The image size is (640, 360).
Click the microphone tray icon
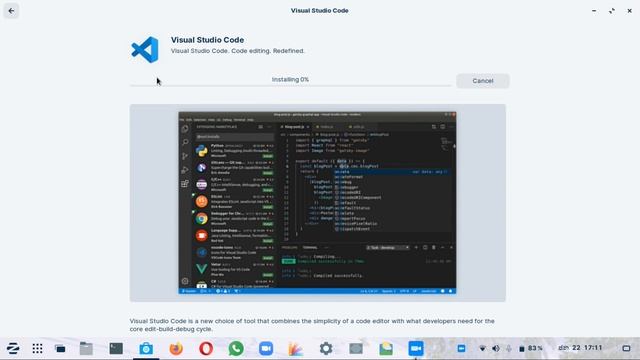509,349
